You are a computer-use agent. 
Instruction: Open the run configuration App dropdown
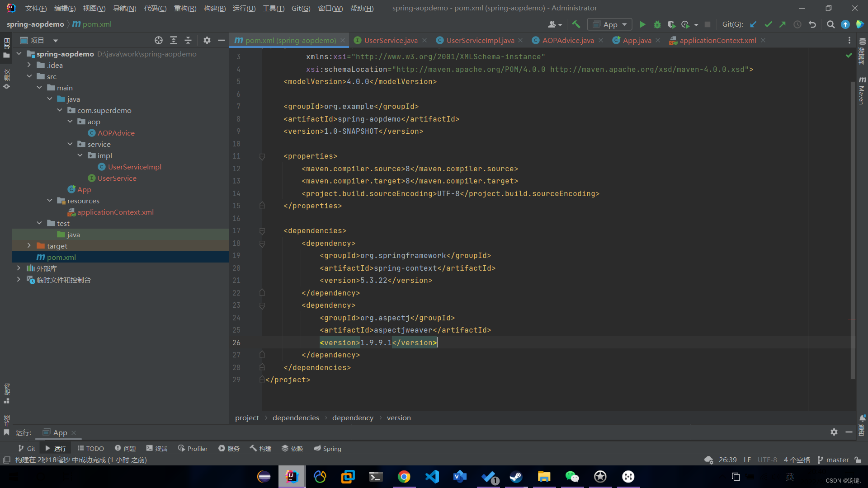[609, 24]
